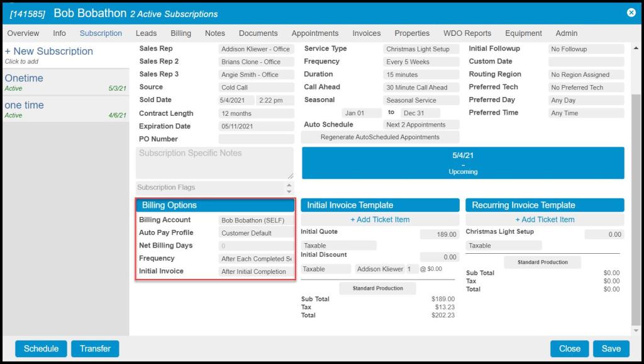Click Regenerate AutoScheduled Appointments
This screenshot has width=644, height=364.
click(380, 137)
